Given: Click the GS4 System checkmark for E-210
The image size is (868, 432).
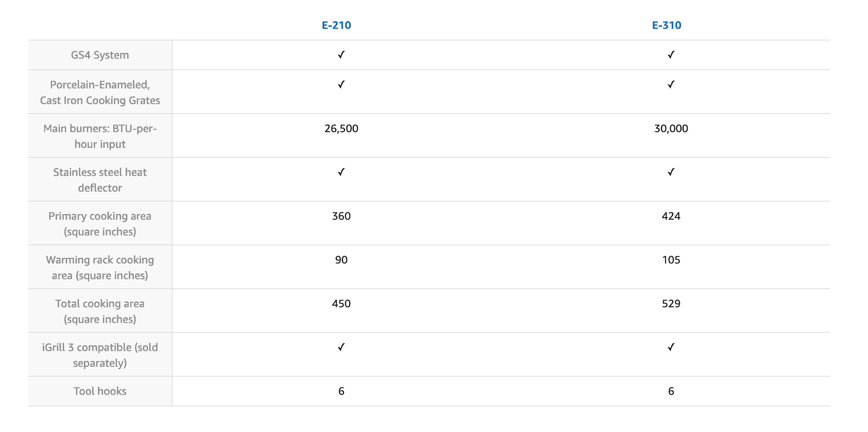Looking at the screenshot, I should tap(341, 55).
